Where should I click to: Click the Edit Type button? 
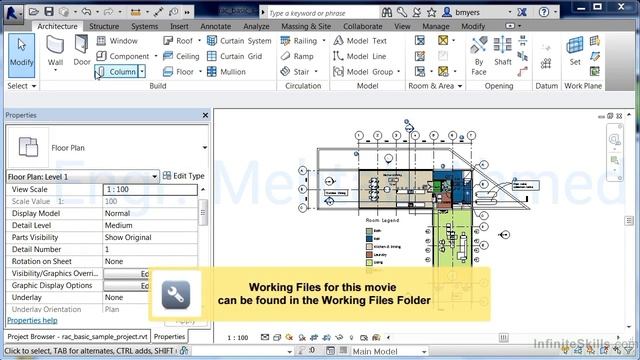point(183,176)
